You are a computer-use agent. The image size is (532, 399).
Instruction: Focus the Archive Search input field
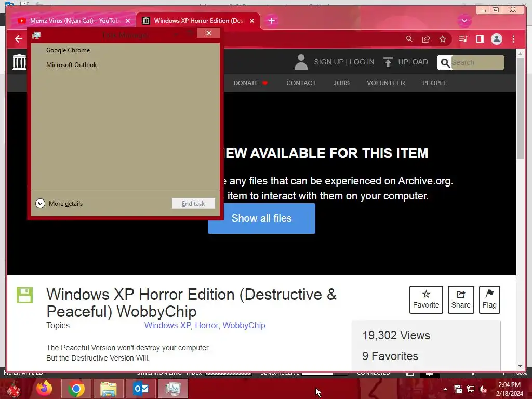477,62
